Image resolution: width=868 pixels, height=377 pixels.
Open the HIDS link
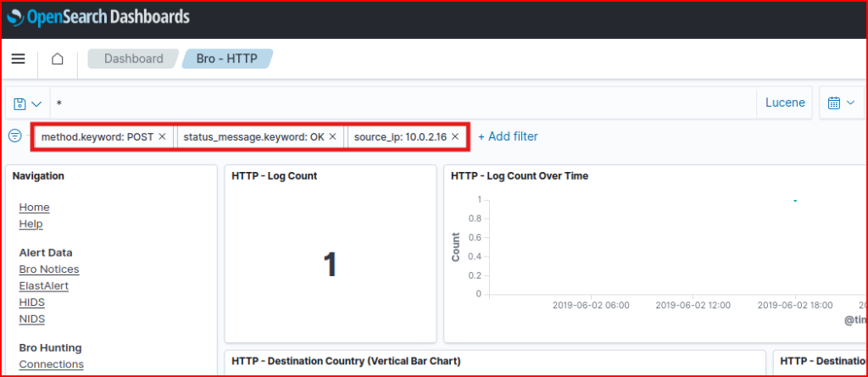pos(31,302)
